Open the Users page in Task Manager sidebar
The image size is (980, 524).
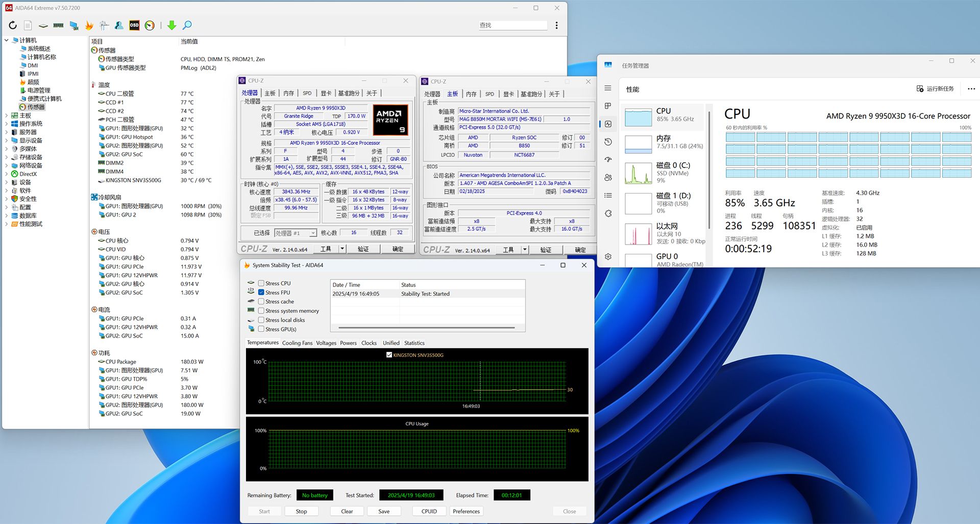click(608, 178)
